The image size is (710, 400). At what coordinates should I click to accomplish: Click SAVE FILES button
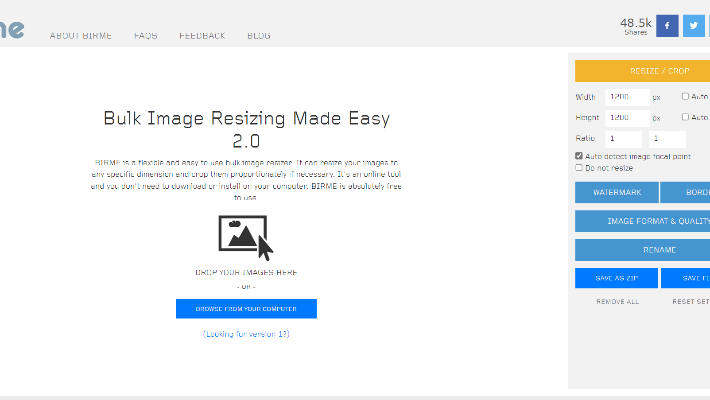point(686,278)
